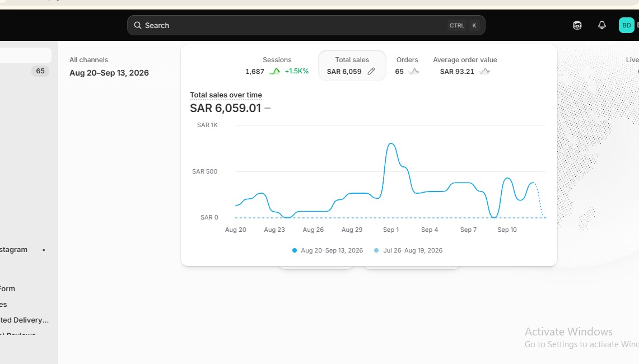This screenshot has width=639, height=364.
Task: Click the orders sparkline icon
Action: 414,71
